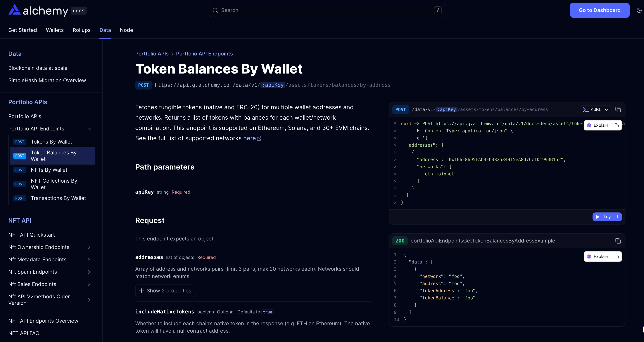Switch to Node tab
644x342 pixels.
click(127, 30)
